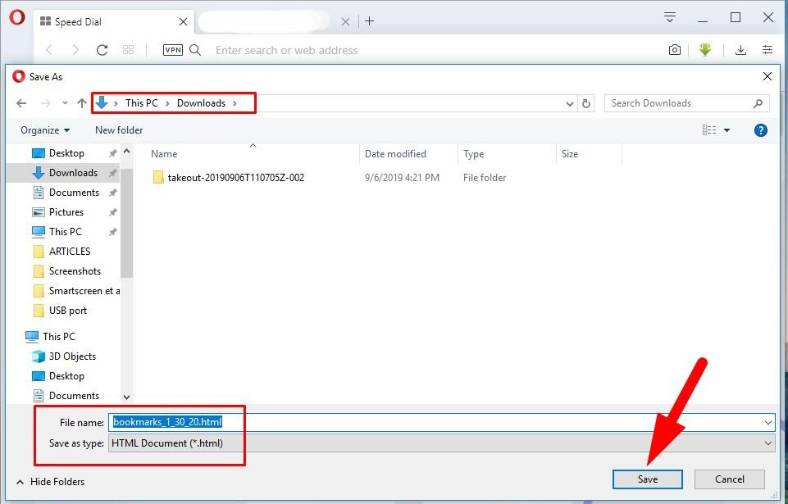Click chevron after Downloads in path
This screenshot has height=504, width=788.
pos(234,104)
